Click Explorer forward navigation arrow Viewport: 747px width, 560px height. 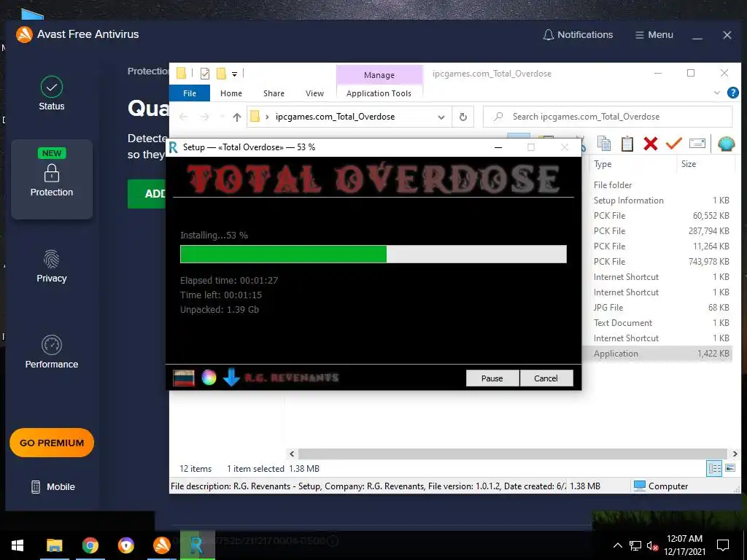(x=205, y=117)
